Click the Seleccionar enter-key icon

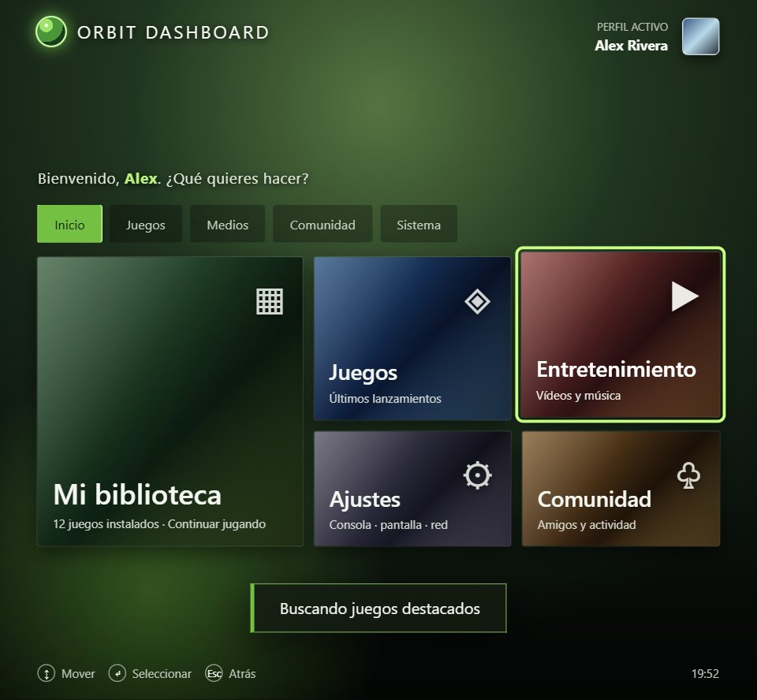tap(117, 673)
